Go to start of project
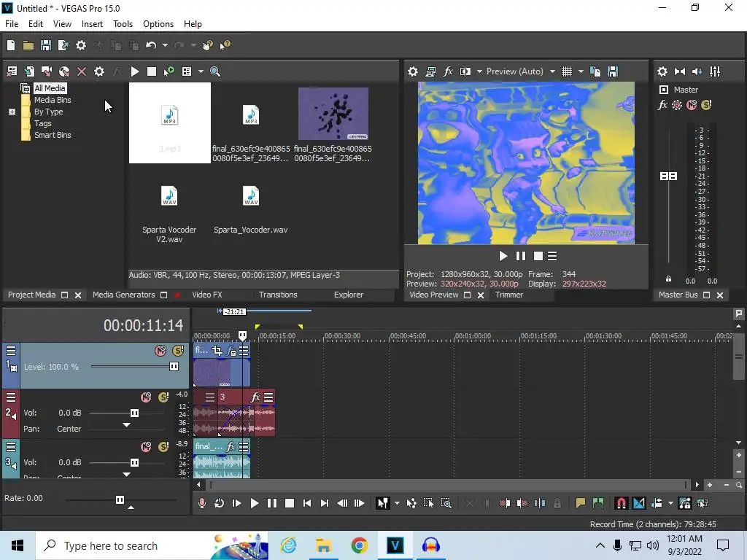This screenshot has width=747, height=560. (x=307, y=503)
